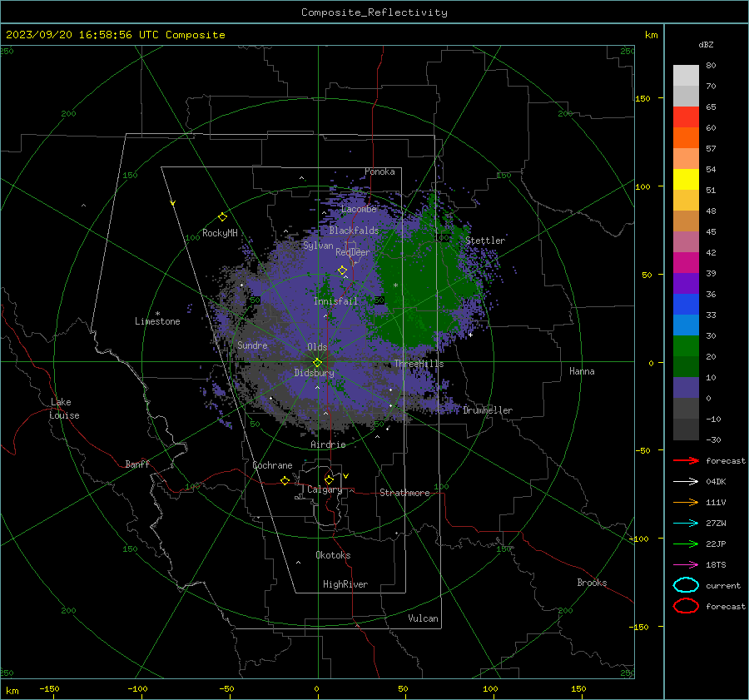
Task: Click the Brooks city label
Action: 592,583
